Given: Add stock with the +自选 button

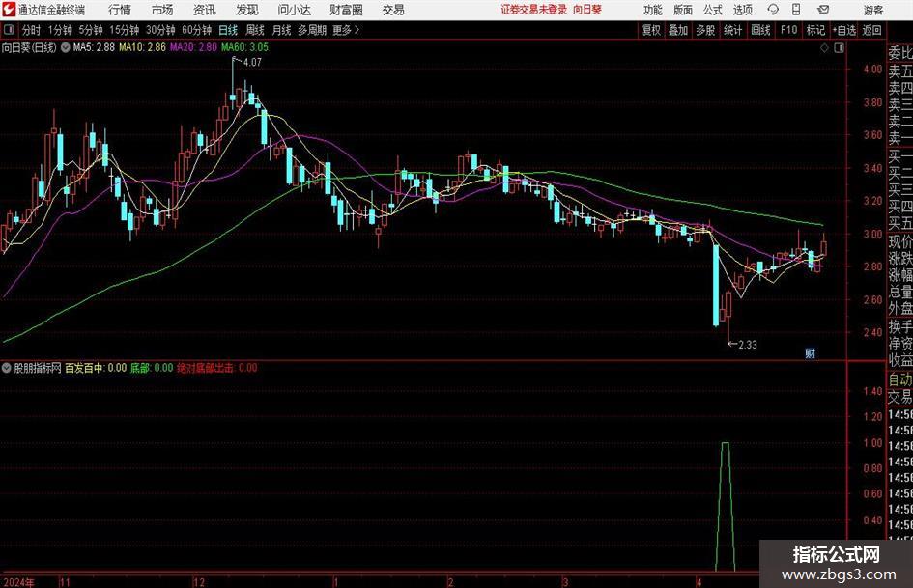Looking at the screenshot, I should pyautogui.click(x=844, y=30).
